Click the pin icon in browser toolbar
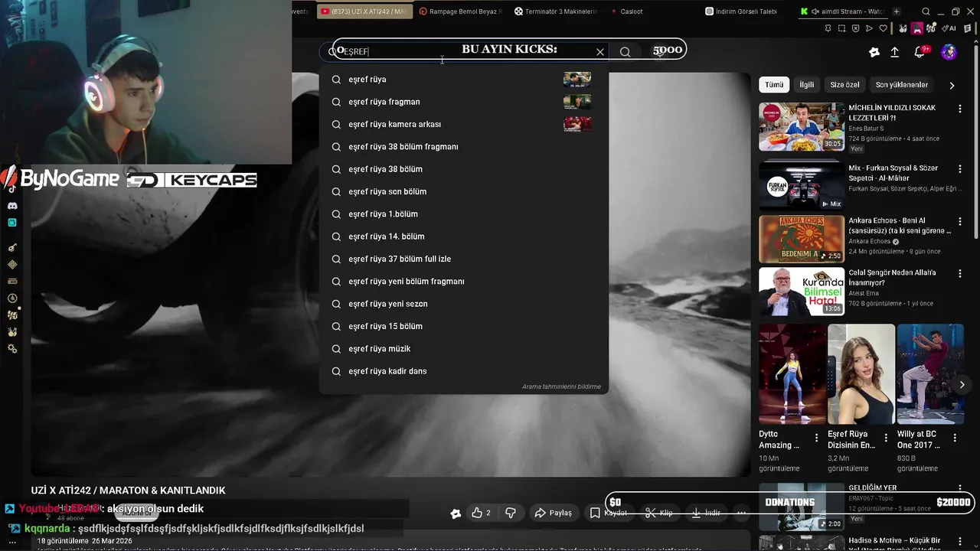This screenshot has height=551, width=980. [828, 28]
